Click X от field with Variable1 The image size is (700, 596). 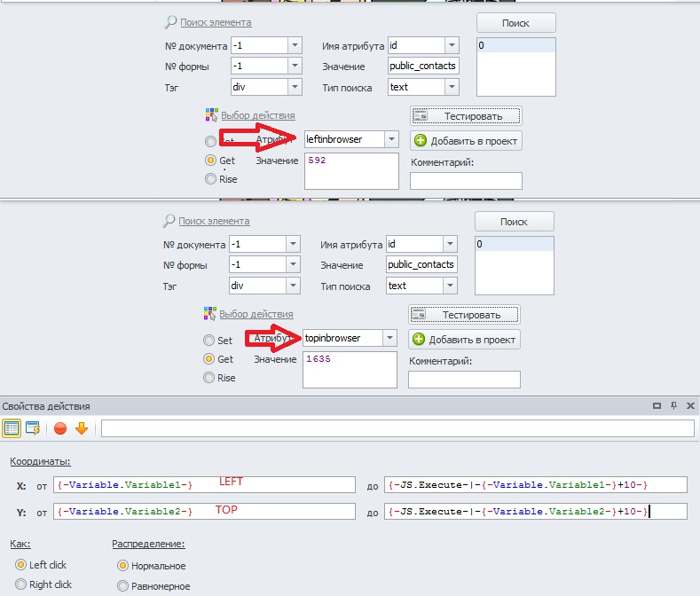tap(204, 485)
